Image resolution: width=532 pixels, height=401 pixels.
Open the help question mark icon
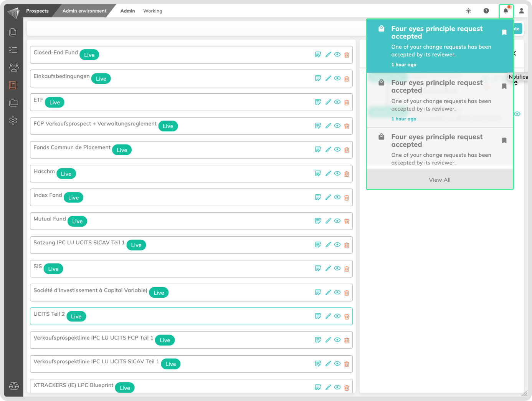click(486, 11)
